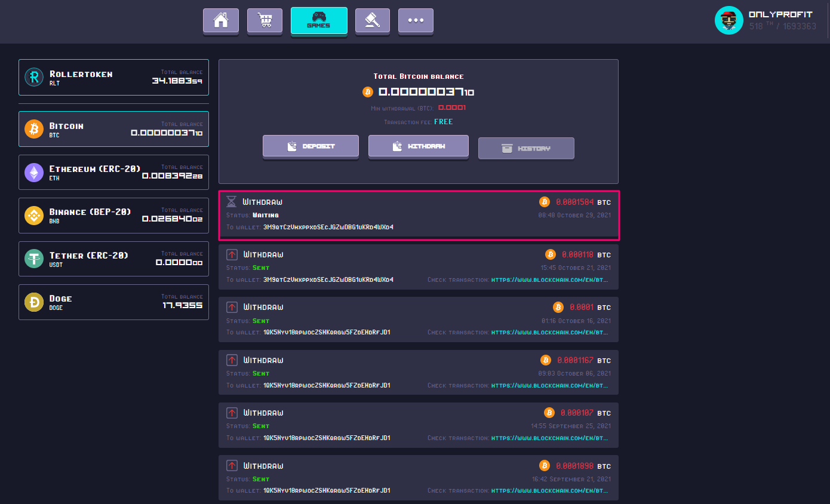Screen dimensions: 830x504
Task: Click wallet address of October 16 withdraw
Action: click(x=327, y=332)
